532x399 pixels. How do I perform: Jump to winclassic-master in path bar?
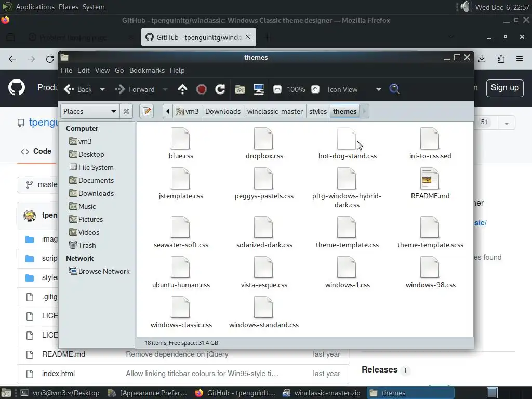[x=275, y=111]
